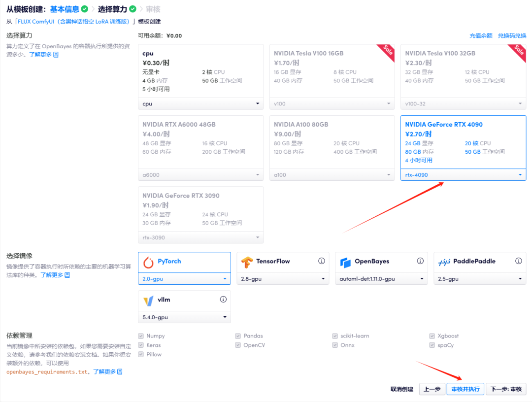Open the rtx-3090 compute dropdown
532x402 pixels.
pos(201,237)
